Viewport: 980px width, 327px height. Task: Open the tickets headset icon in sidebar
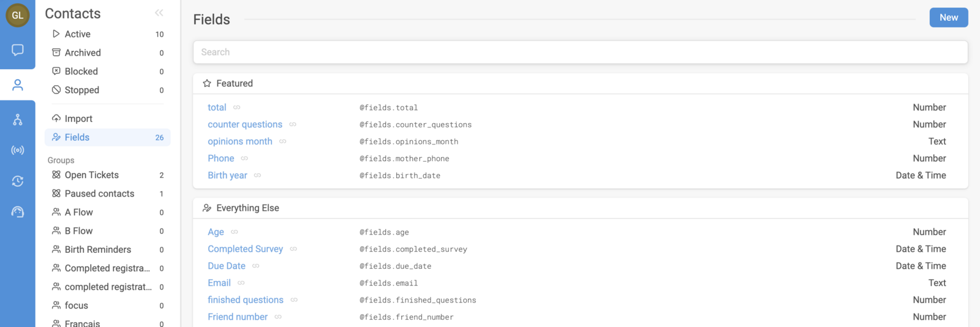17,212
